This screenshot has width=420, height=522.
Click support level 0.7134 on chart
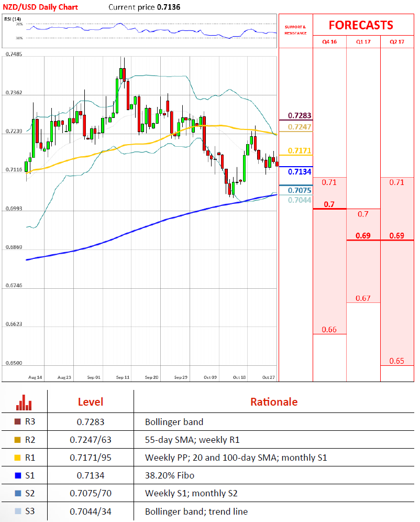coord(299,172)
